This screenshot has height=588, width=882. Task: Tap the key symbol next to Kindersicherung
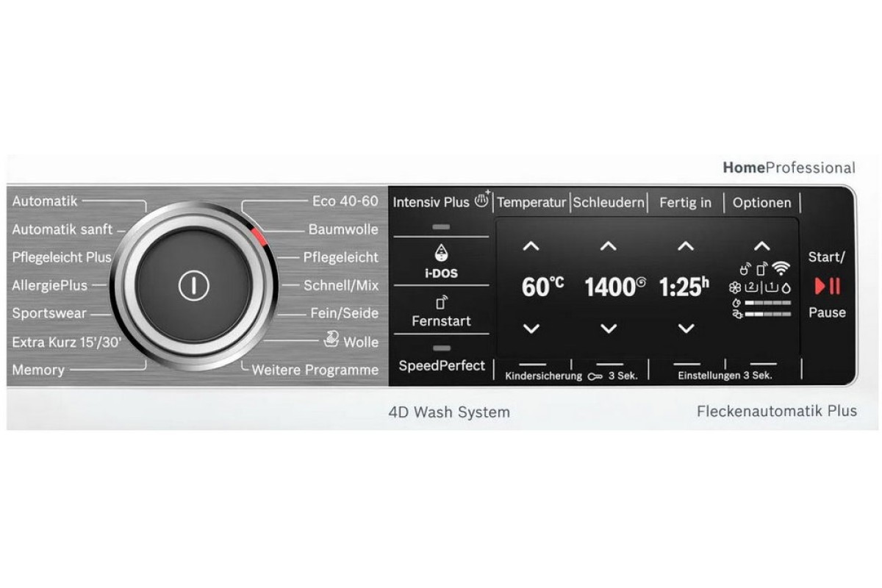[595, 376]
